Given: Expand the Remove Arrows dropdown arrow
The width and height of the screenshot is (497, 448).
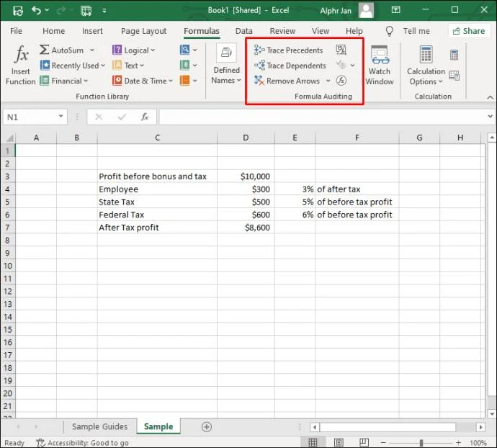Looking at the screenshot, I should tap(328, 81).
